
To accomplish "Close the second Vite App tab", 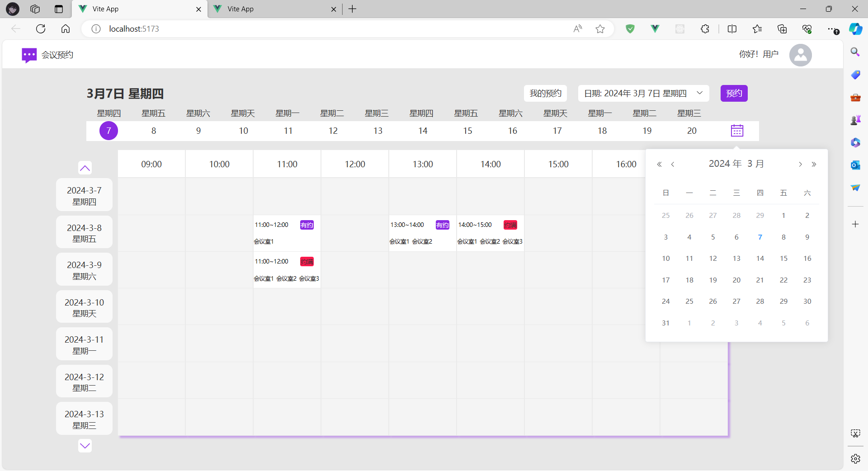I will pos(334,9).
